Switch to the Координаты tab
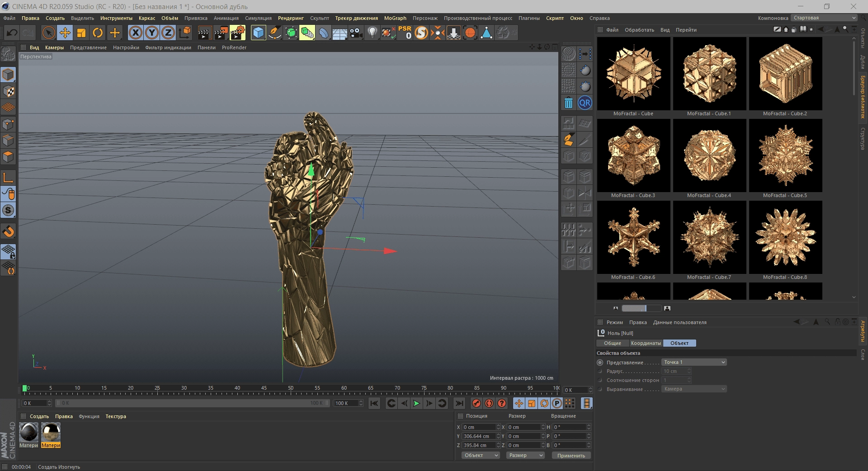 (646, 343)
